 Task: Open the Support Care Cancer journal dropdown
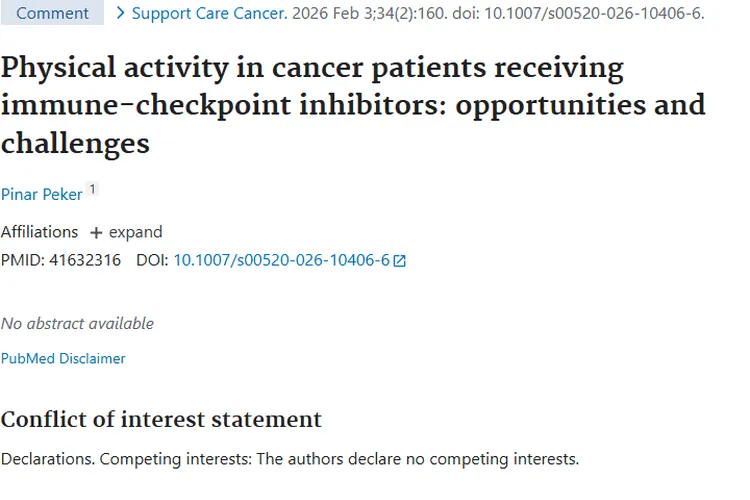coord(210,13)
